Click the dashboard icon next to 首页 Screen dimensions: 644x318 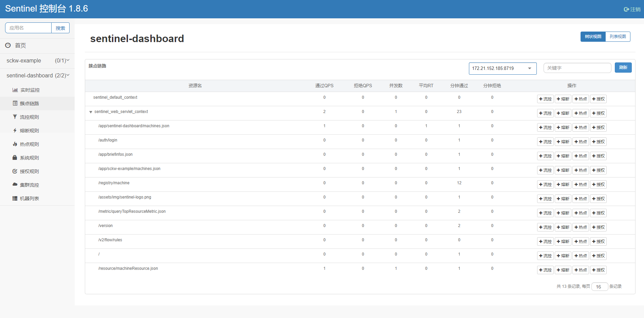pos(8,45)
